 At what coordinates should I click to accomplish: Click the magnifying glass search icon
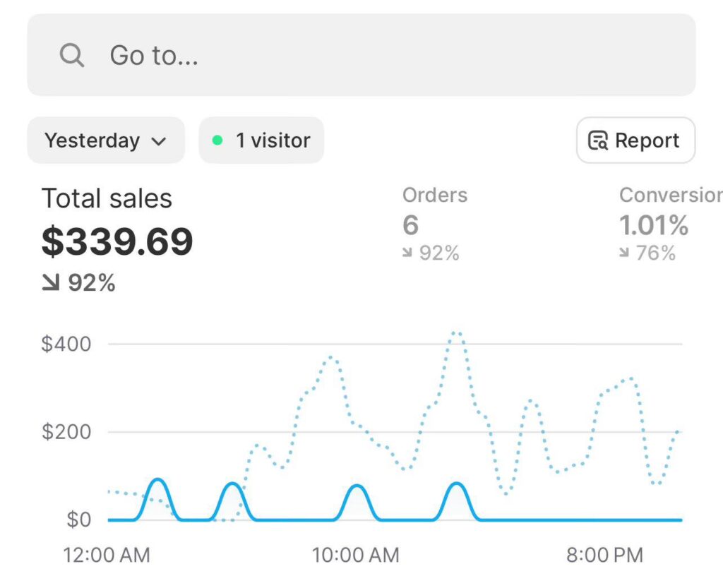pos(72,55)
